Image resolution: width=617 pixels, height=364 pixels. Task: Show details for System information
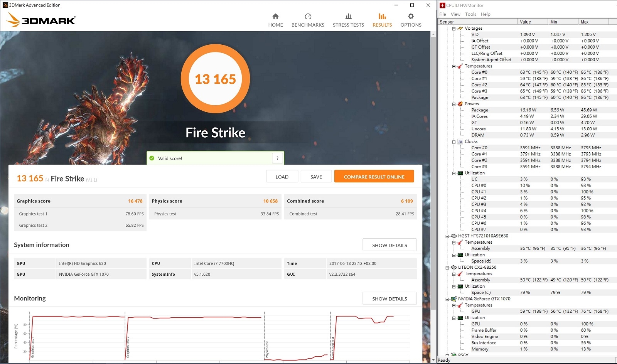pos(389,245)
